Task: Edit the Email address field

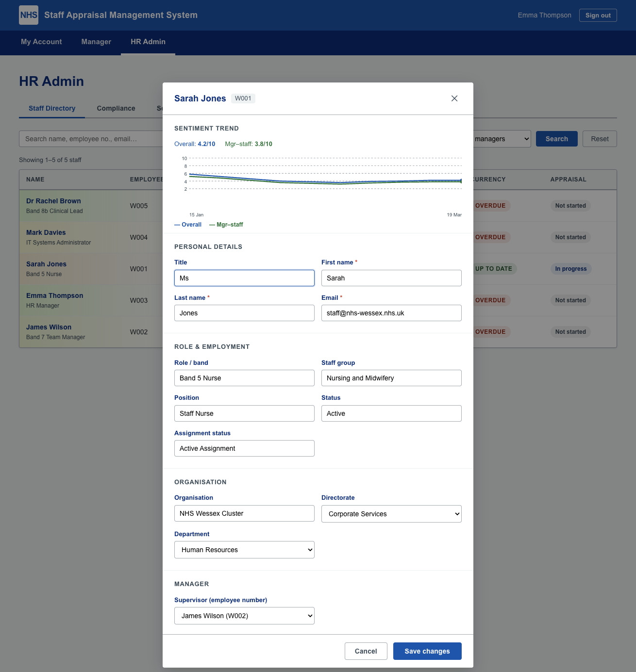Action: 391,313
